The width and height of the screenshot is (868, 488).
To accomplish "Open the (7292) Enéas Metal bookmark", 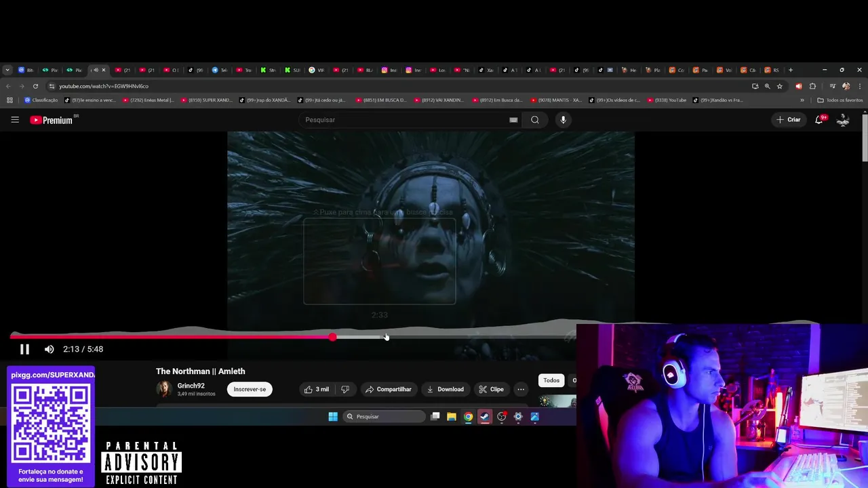I will tap(149, 100).
